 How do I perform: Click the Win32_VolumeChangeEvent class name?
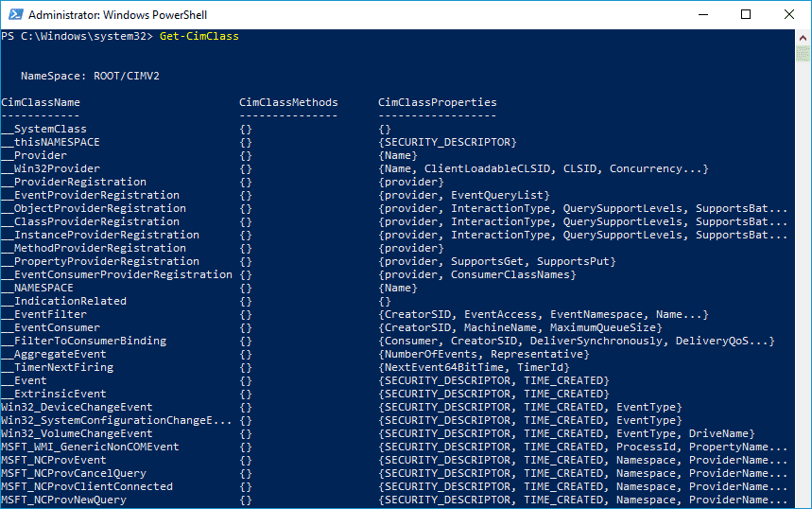[77, 433]
